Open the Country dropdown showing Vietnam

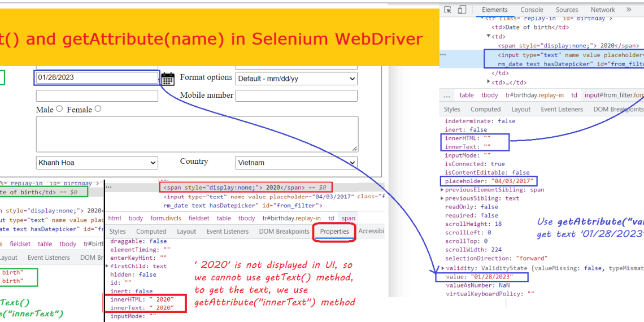click(296, 163)
